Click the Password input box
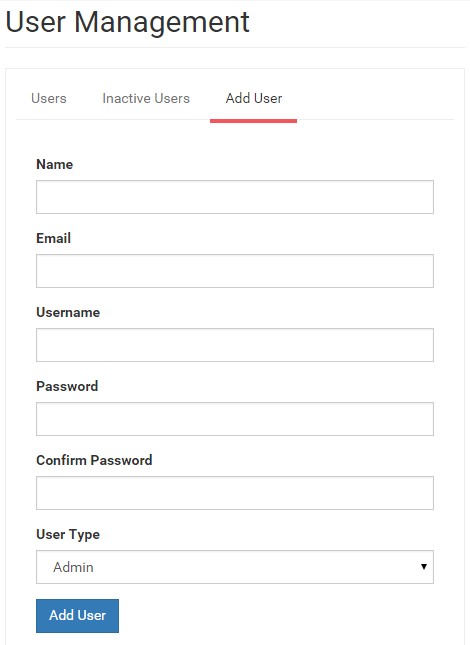 [235, 419]
